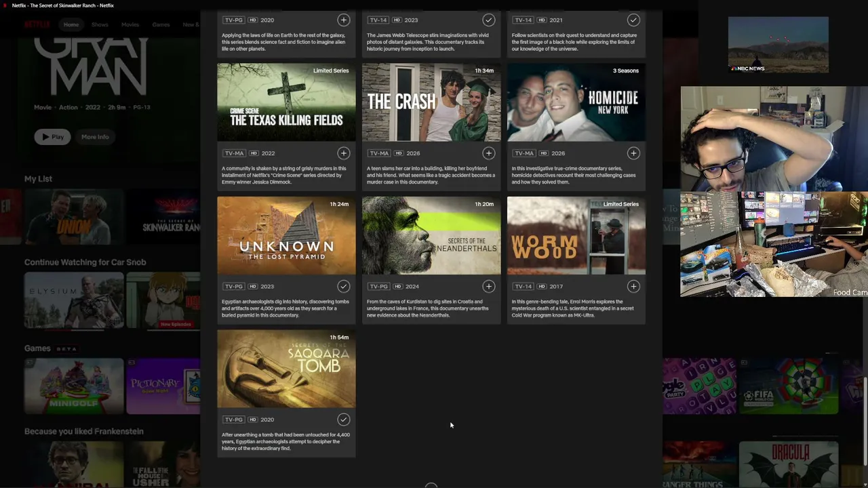Viewport: 868px width, 488px height.
Task: Open More Info for The Gray Man
Action: [x=95, y=137]
